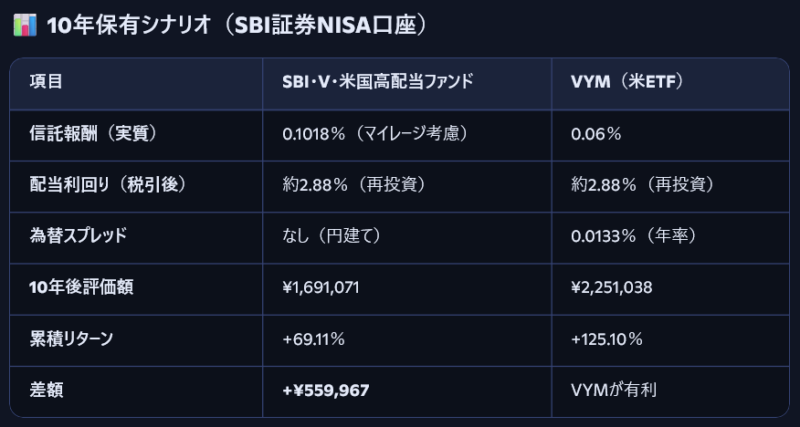Select the SBI·V·米国高配当ファンド column header
This screenshot has height=427, width=800.
[x=378, y=82]
